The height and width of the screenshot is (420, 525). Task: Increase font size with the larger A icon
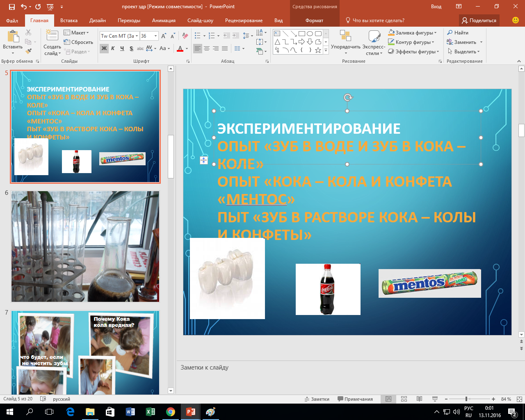[x=164, y=36]
